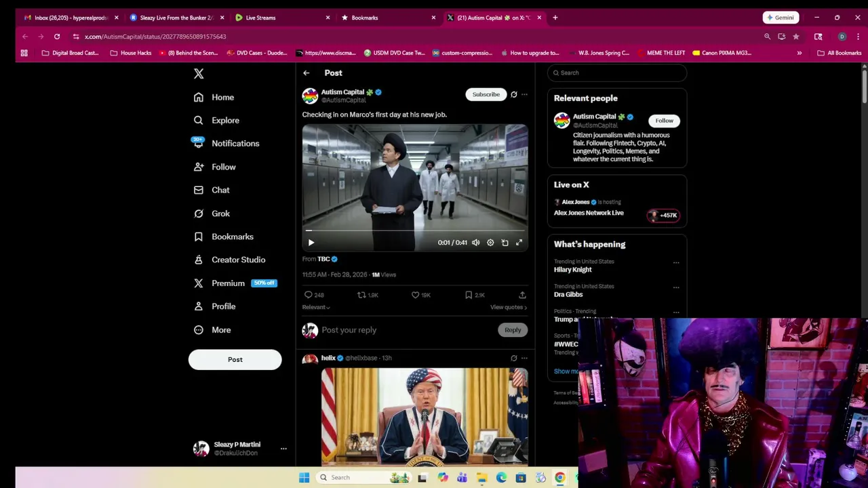Click the video progress bar
Image resolution: width=868 pixels, height=488 pixels.
415,231
